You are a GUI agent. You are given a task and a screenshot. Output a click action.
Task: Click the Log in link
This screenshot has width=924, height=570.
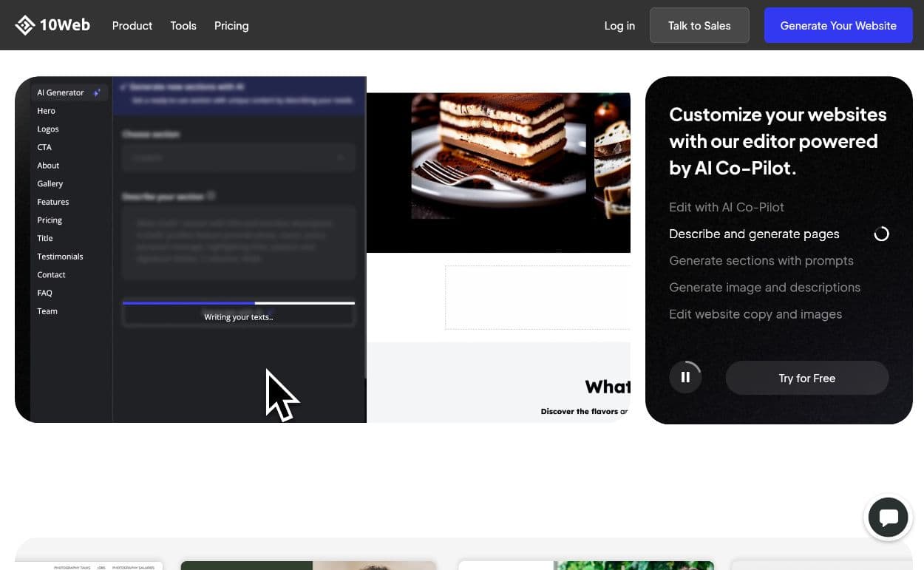[619, 26]
